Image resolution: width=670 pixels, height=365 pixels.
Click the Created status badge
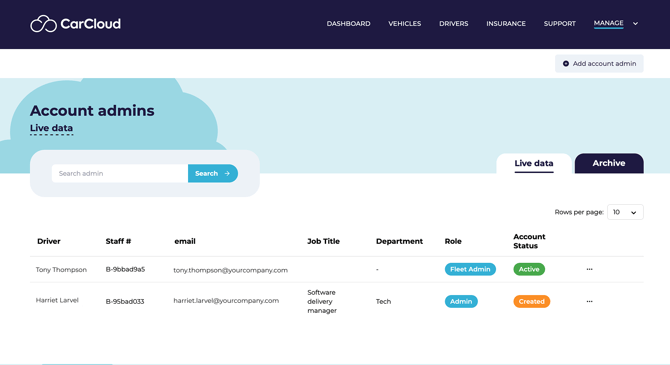[x=532, y=301]
